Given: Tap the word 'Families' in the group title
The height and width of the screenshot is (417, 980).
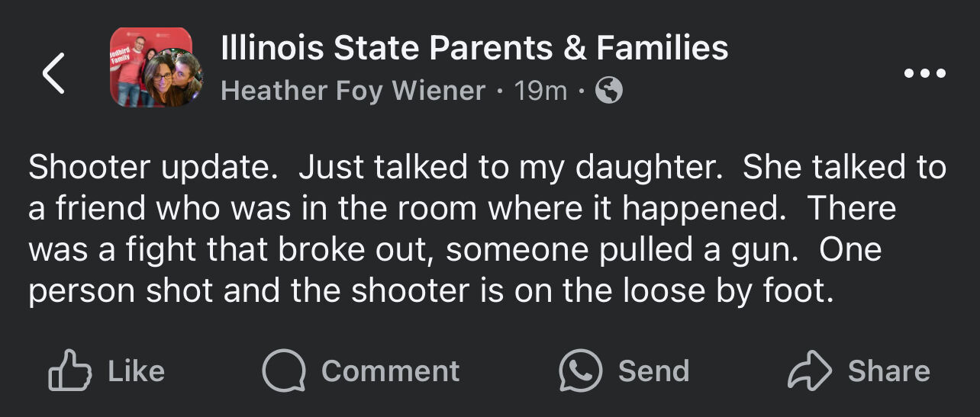Looking at the screenshot, I should [662, 49].
